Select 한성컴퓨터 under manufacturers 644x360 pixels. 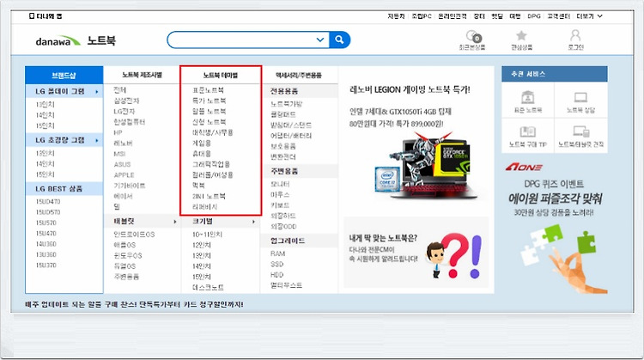(x=130, y=122)
